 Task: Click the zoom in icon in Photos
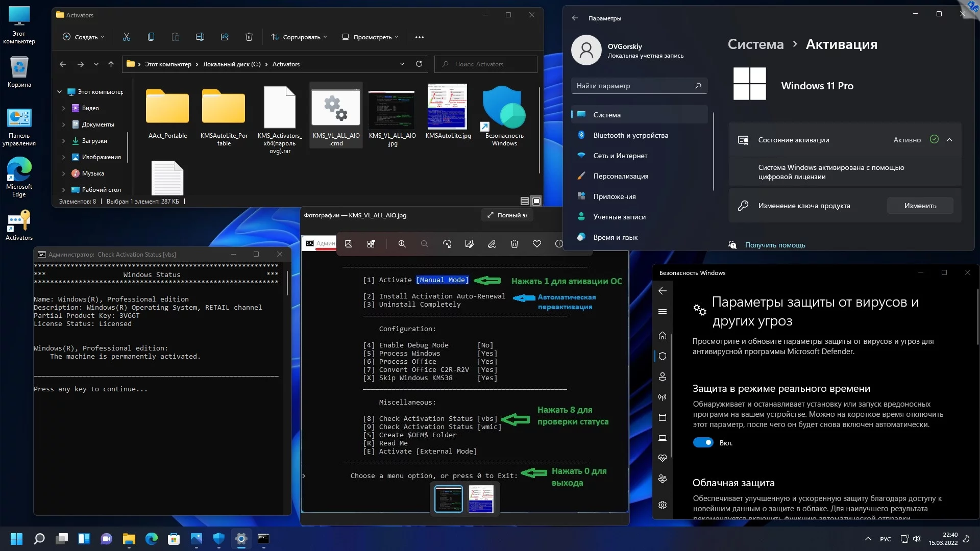(x=402, y=244)
